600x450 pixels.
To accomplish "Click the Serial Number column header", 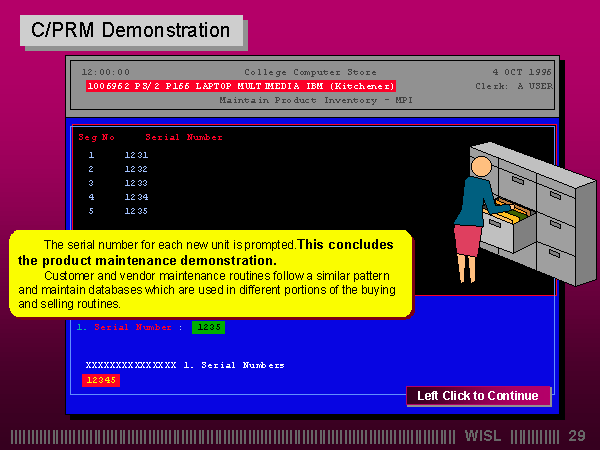I will 184,137.
